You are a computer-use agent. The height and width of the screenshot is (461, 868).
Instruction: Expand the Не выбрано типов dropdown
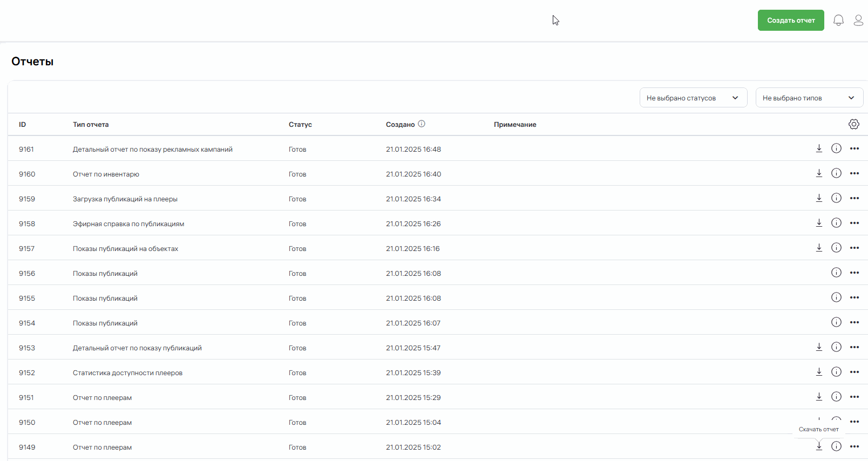(x=809, y=98)
